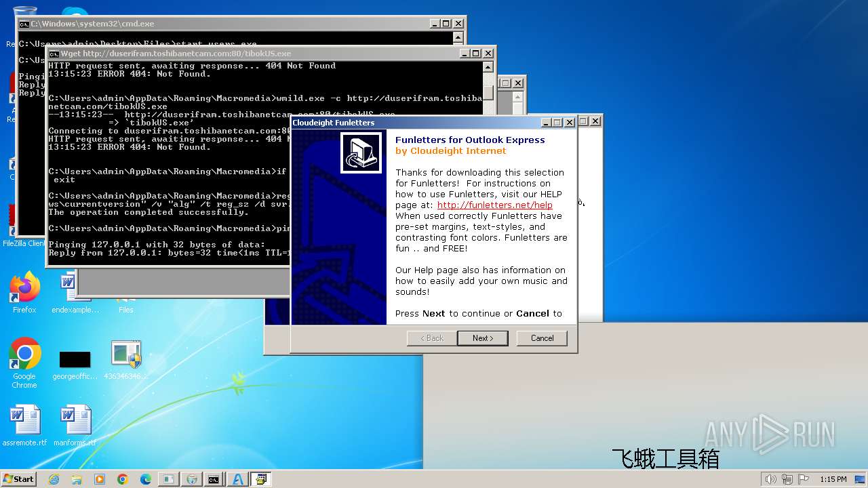
Task: Open the Wget window title bar system icon
Action: pyautogui.click(x=54, y=54)
